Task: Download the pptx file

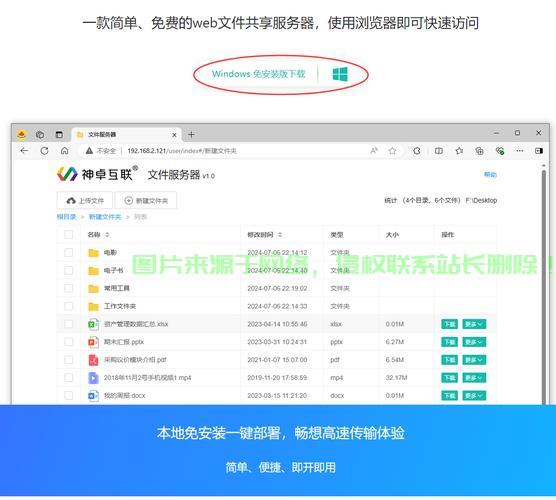Action: [x=449, y=342]
